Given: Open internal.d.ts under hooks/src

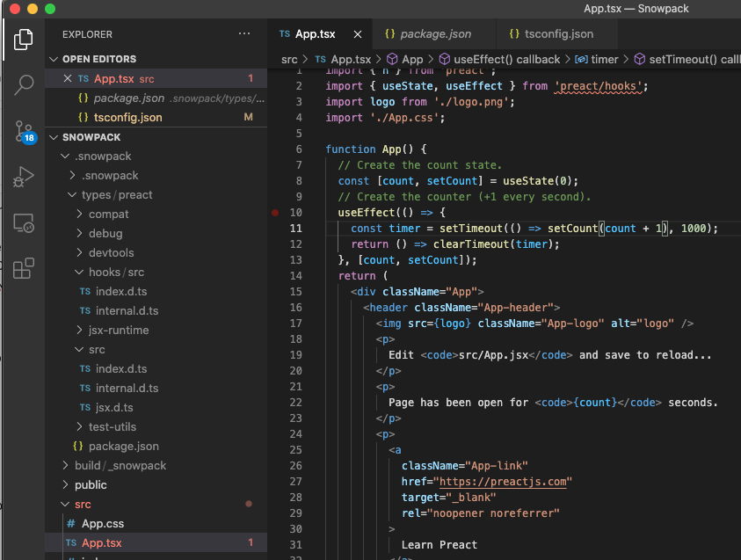Looking at the screenshot, I should [x=156, y=311].
